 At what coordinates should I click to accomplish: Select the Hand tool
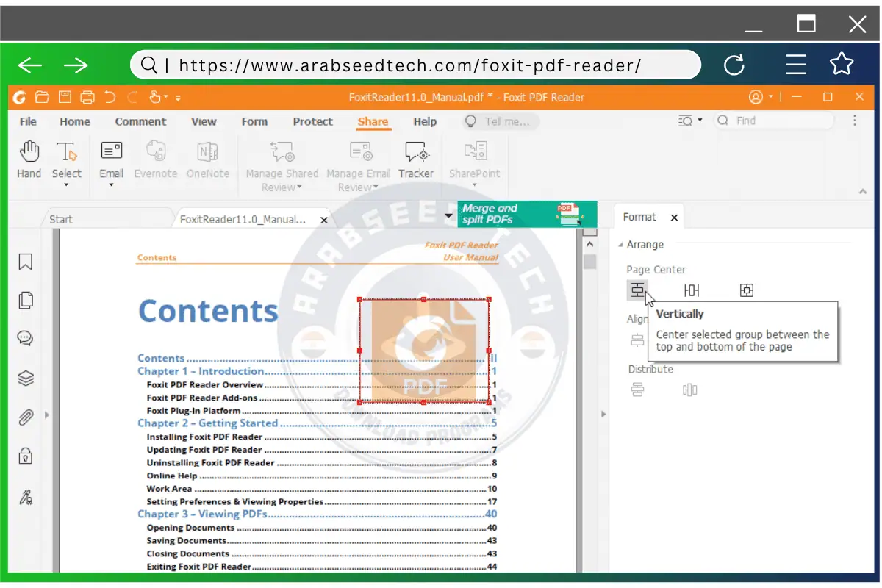(29, 159)
